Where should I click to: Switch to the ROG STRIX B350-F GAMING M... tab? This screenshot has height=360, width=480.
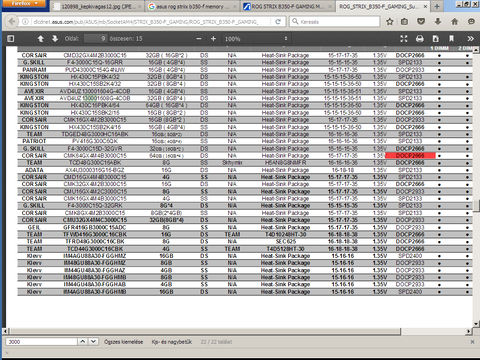click(x=287, y=6)
